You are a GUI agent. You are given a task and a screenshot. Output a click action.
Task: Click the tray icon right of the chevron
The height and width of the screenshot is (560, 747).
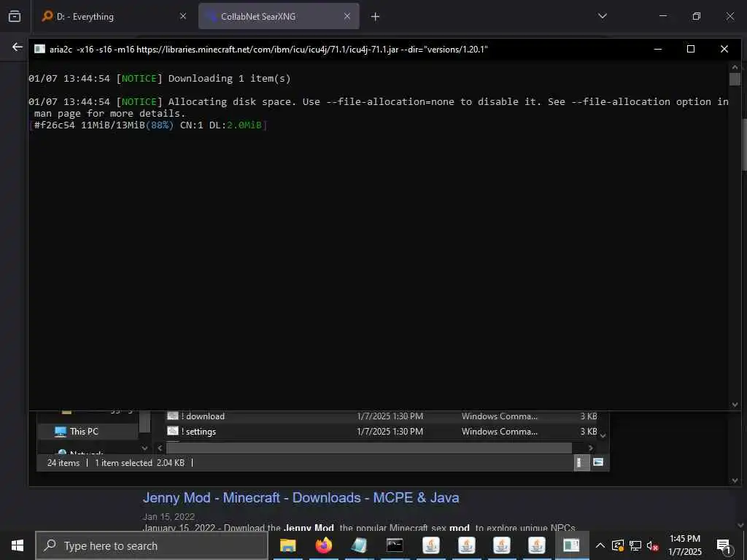coord(618,545)
